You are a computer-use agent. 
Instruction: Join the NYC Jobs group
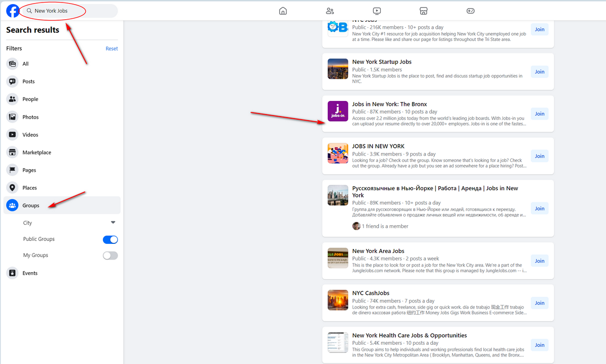pos(540,29)
